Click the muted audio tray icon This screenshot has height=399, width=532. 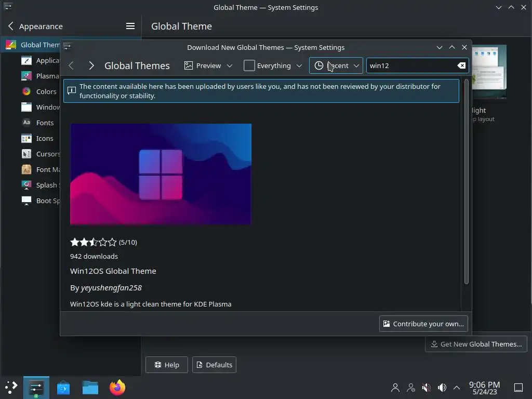click(x=427, y=388)
